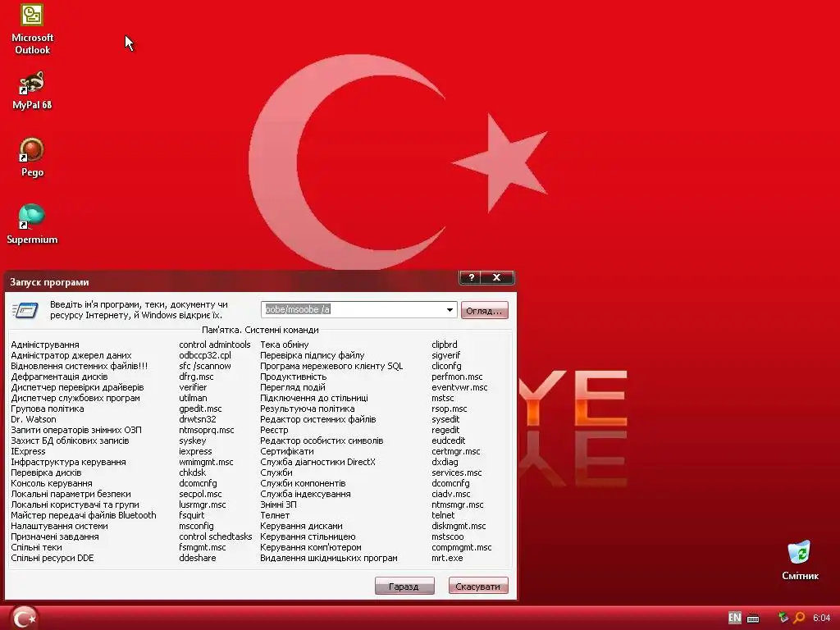Click the help question mark button
The image size is (840, 630).
coord(471,277)
